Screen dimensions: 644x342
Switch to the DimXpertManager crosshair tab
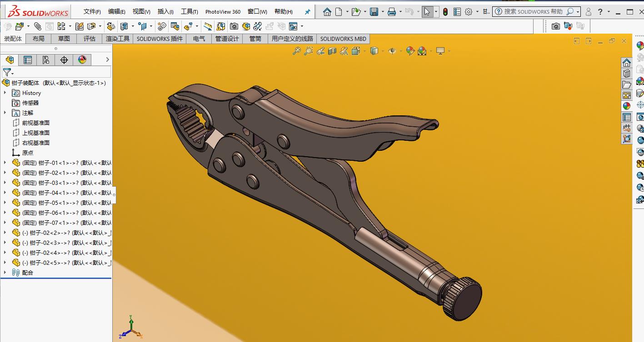coord(64,60)
